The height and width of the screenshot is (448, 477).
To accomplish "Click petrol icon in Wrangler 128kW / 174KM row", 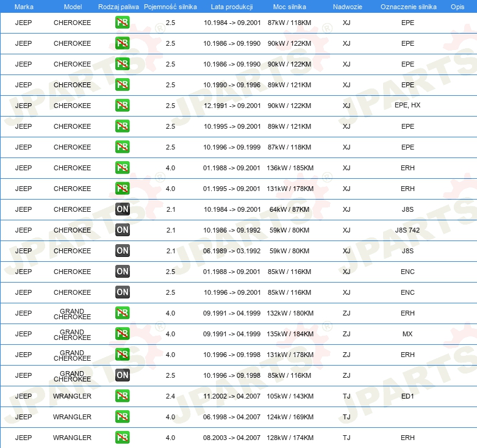I will (122, 438).
